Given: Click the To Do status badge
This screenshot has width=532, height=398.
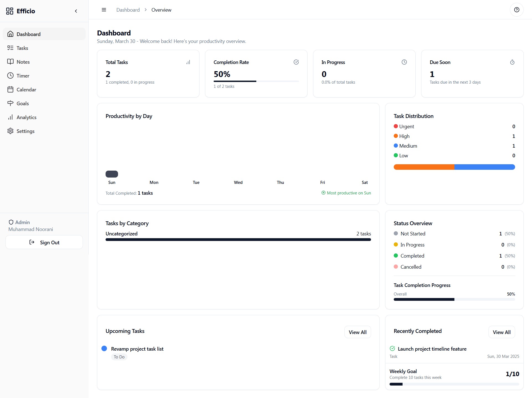Looking at the screenshot, I should tap(119, 357).
